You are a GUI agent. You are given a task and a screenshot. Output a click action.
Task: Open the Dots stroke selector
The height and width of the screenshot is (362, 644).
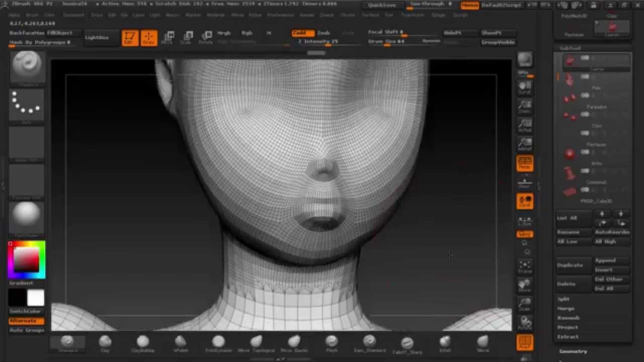click(27, 106)
